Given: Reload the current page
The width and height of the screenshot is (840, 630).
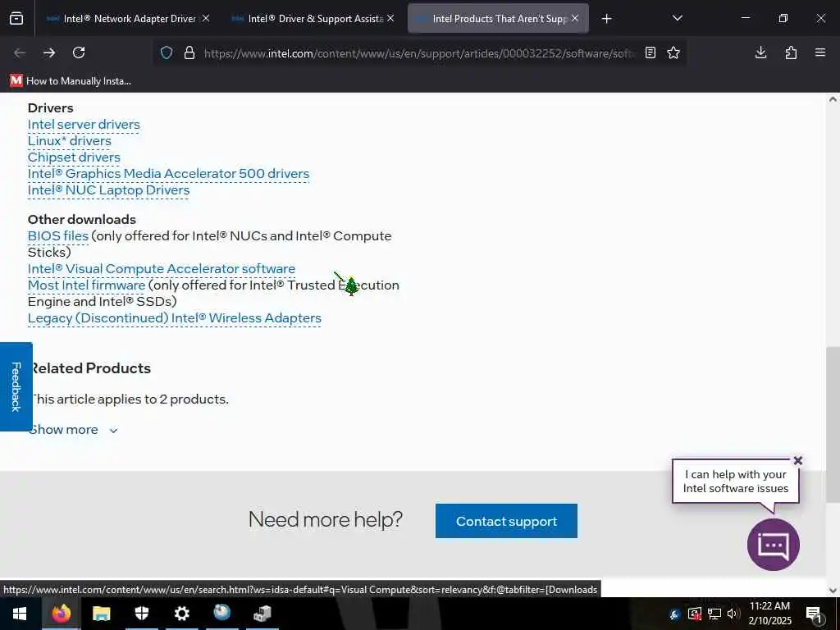Looking at the screenshot, I should click(x=79, y=52).
